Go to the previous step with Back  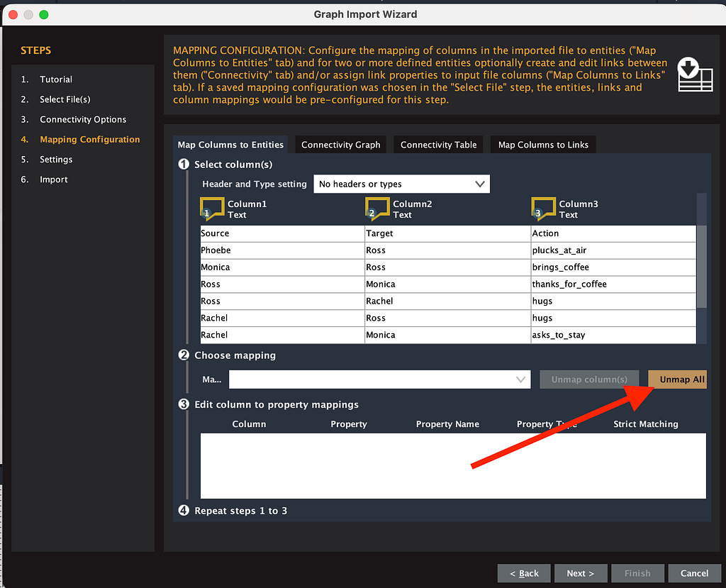(524, 573)
